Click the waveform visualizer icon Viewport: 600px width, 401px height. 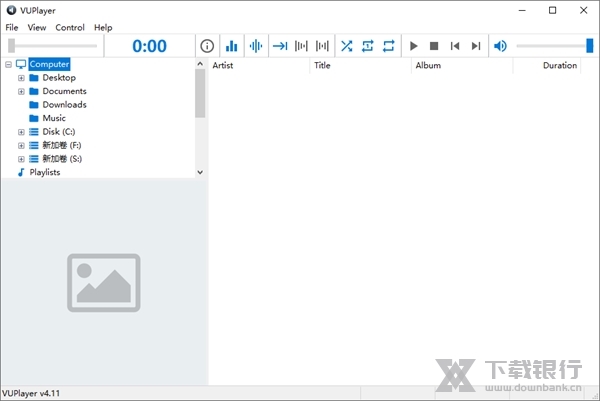click(x=256, y=46)
